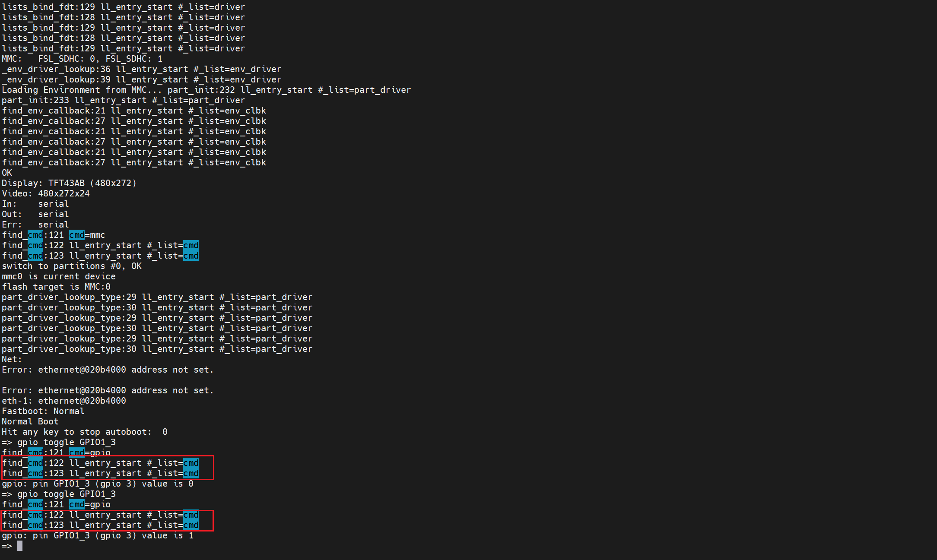Click the "switch to partitions #0, OK" line

(x=72, y=266)
